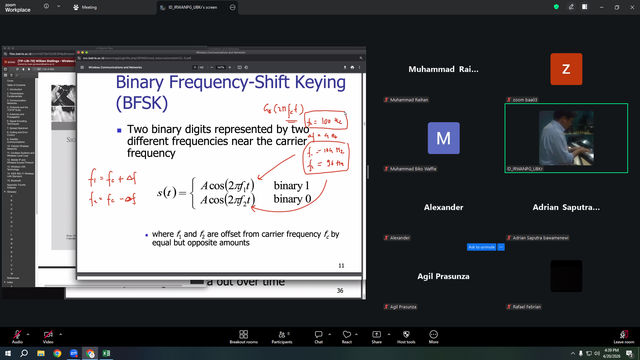
Task: Click the PDF print icon
Action: pyautogui.click(x=352, y=67)
